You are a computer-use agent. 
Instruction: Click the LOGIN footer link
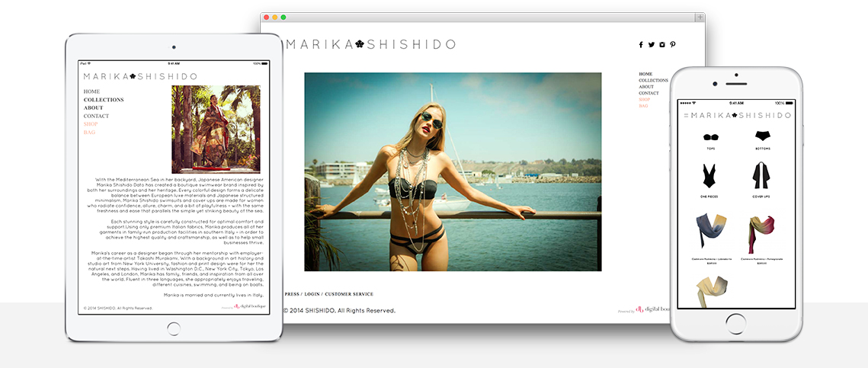pos(311,294)
